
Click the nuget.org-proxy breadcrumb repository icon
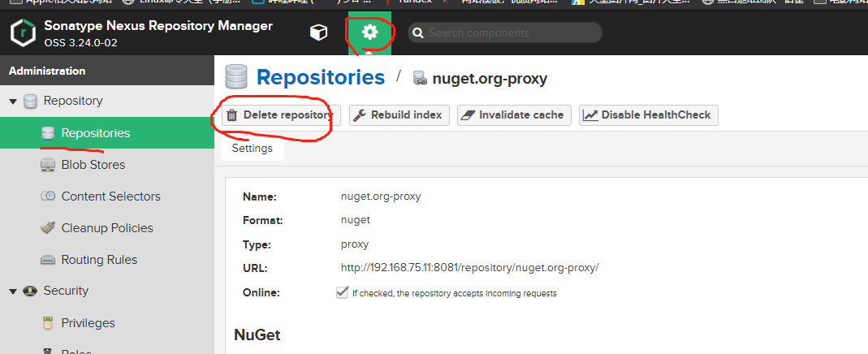tap(420, 78)
